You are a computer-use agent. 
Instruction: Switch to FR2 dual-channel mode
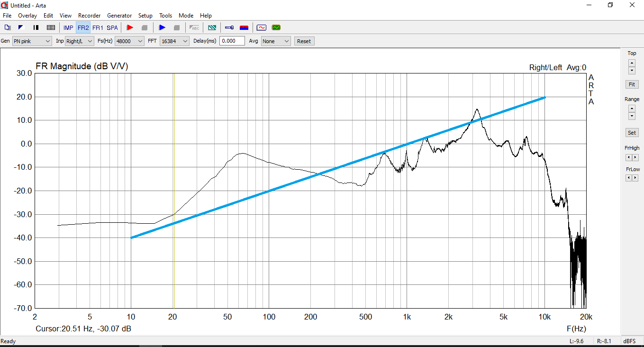pos(83,27)
